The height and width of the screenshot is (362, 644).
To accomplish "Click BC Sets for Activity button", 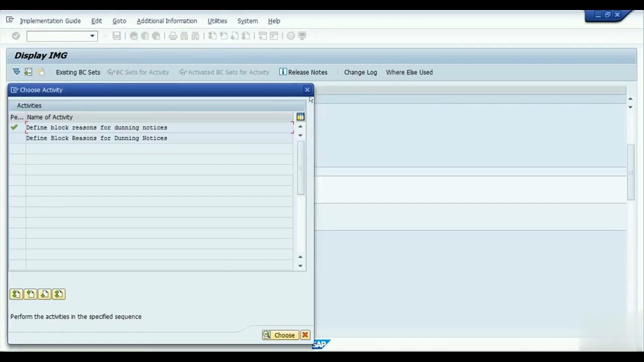I will pos(138,72).
